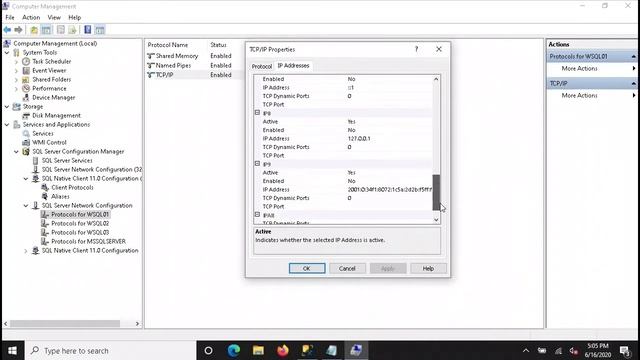The image size is (640, 360).
Task: Select Client Protocols node
Action: click(x=72, y=187)
